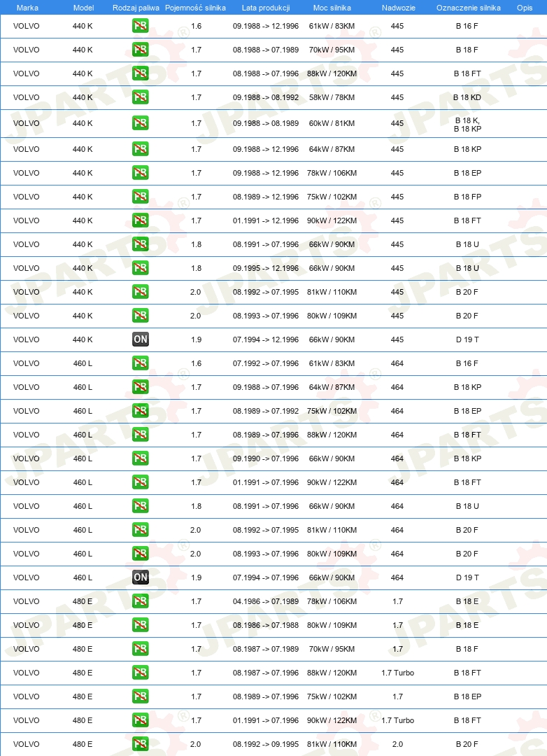Click date range 09.1990 -> 07.1996

click(266, 458)
